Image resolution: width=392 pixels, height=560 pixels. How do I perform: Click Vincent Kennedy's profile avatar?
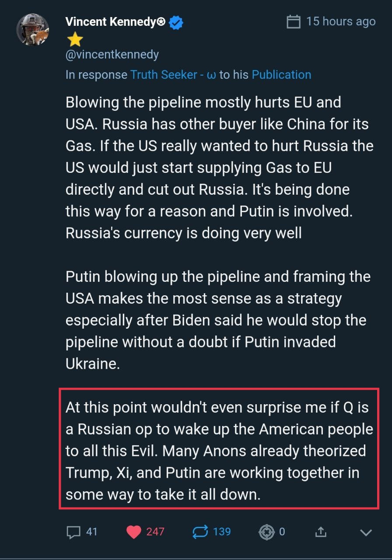[x=32, y=29]
